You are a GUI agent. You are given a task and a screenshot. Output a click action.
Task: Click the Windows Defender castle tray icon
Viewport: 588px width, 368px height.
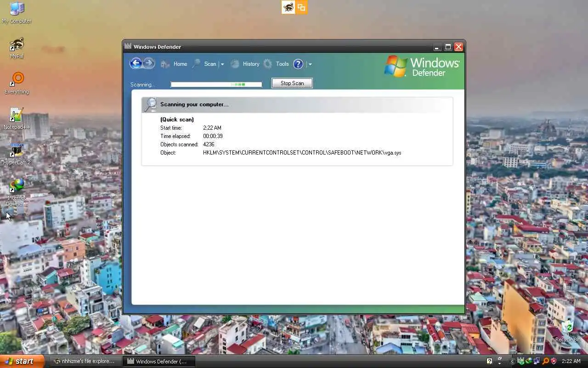(x=521, y=361)
